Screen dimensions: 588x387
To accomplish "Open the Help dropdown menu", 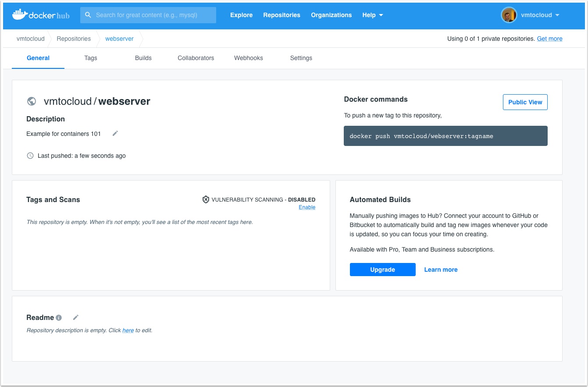I will [373, 15].
